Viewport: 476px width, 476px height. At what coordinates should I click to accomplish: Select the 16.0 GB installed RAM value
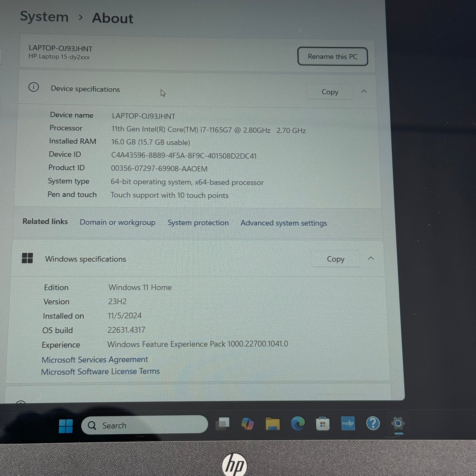(151, 142)
